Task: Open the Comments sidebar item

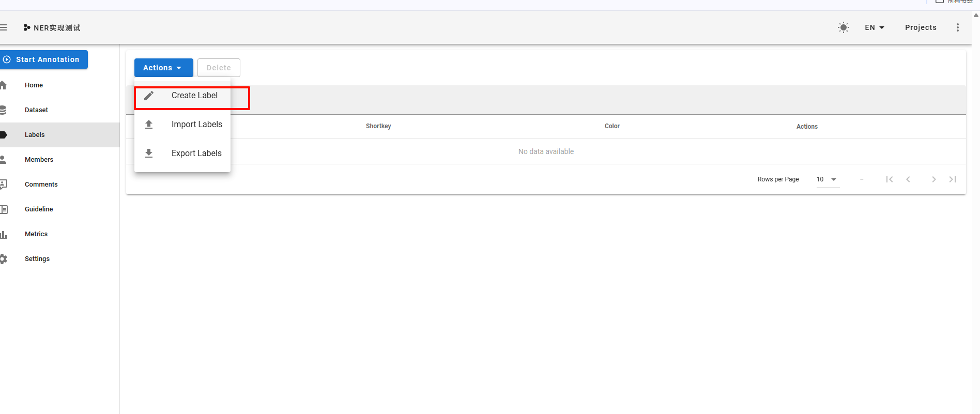Action: click(x=60, y=185)
